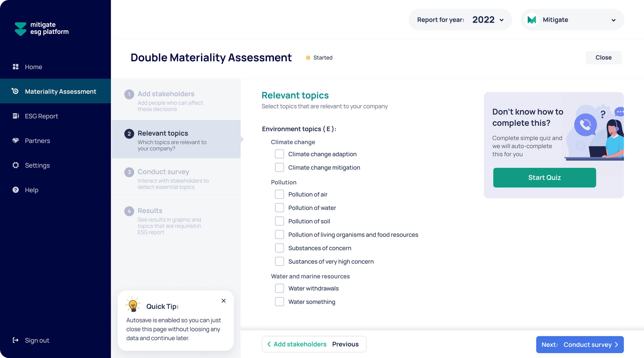Click the ESG Report document icon
644x358 pixels.
click(16, 116)
